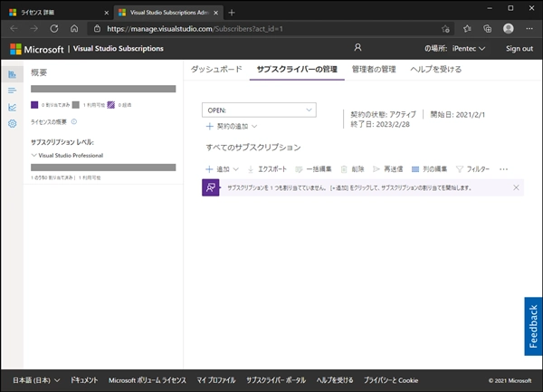Open the 日本語 (日本) language selector
The image size is (543, 392).
36,380
